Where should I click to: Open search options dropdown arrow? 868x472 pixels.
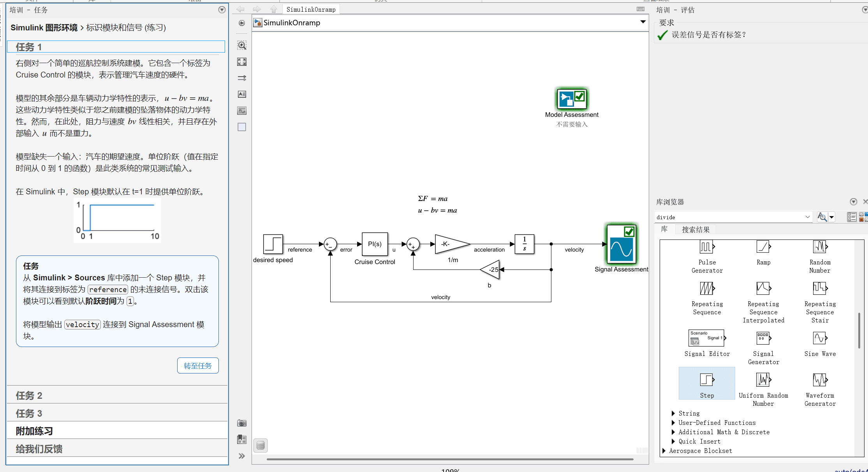(832, 217)
